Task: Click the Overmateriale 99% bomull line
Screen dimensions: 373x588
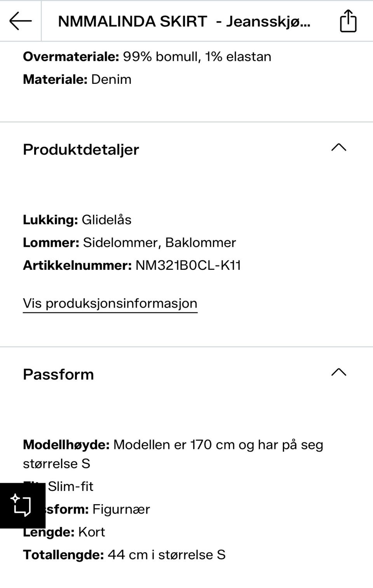Action: pos(147,57)
